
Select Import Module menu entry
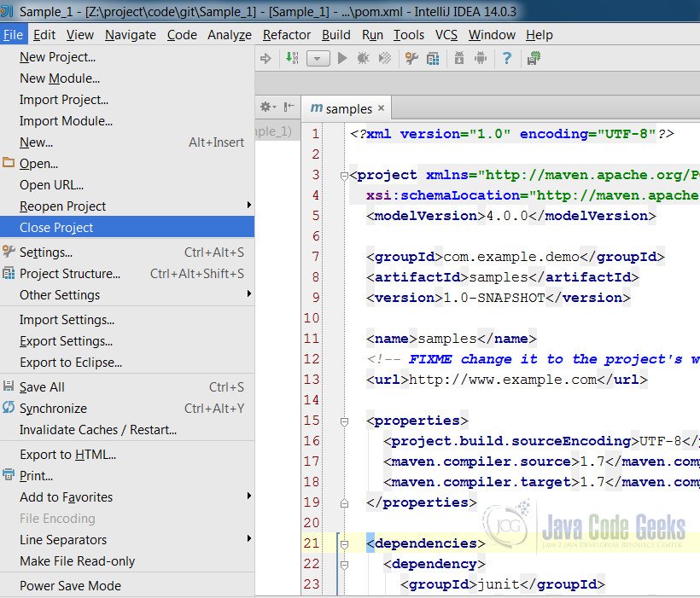point(127,121)
